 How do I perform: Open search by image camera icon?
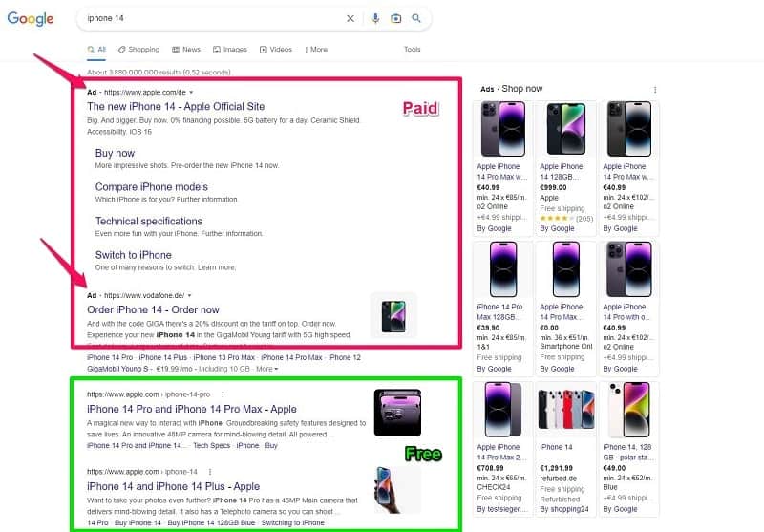click(x=396, y=18)
